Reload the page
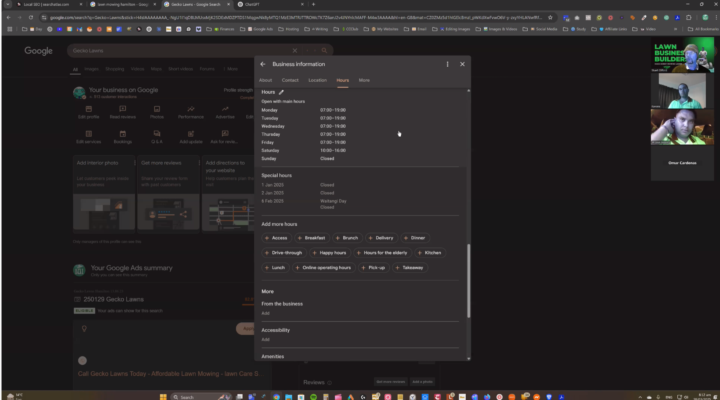 tap(31, 17)
